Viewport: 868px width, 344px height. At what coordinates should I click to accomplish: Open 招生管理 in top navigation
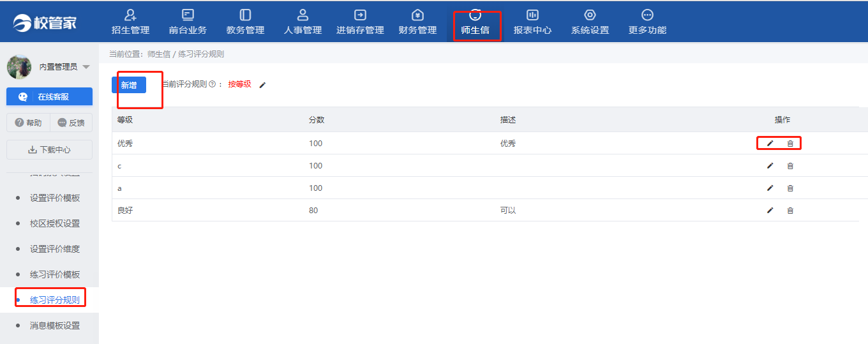[130, 22]
